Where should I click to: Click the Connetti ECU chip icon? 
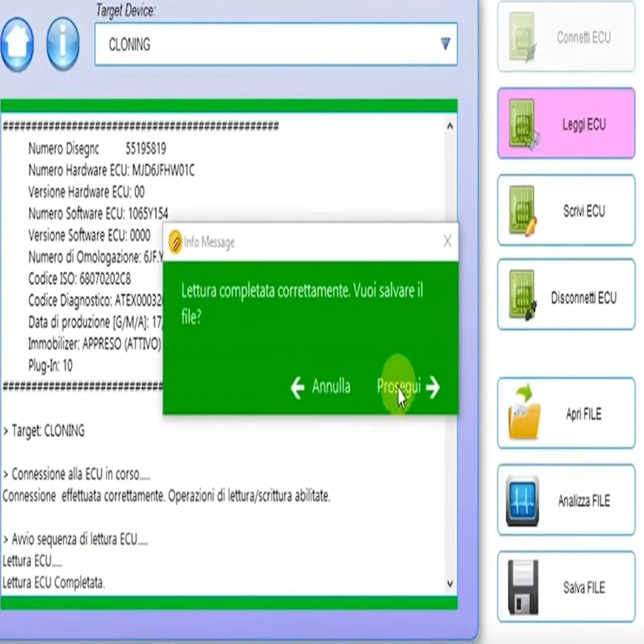(x=522, y=37)
